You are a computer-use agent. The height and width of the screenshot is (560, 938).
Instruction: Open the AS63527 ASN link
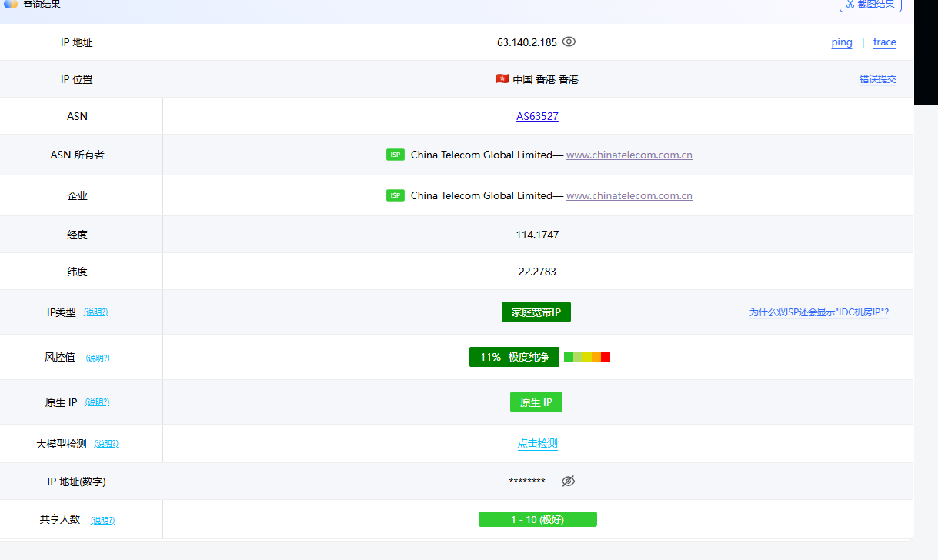537,116
